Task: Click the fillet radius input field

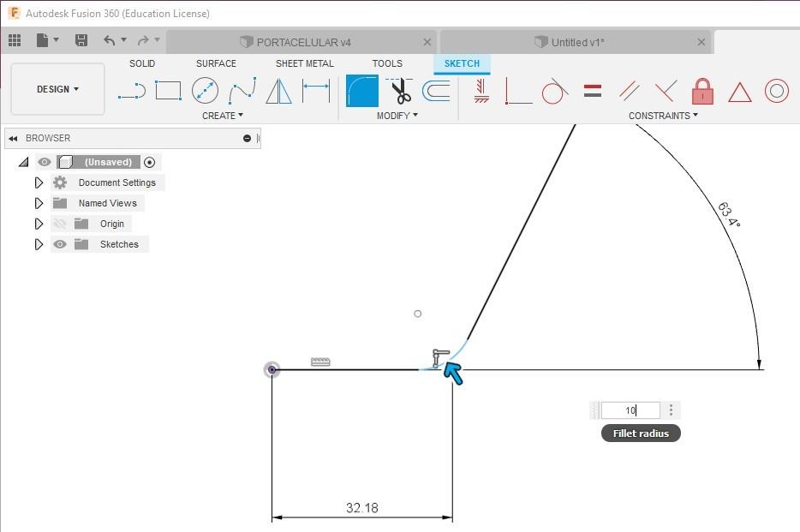Action: point(630,410)
